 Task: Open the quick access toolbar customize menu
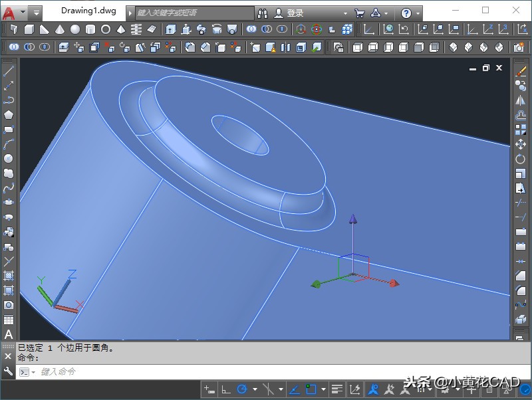(36, 13)
